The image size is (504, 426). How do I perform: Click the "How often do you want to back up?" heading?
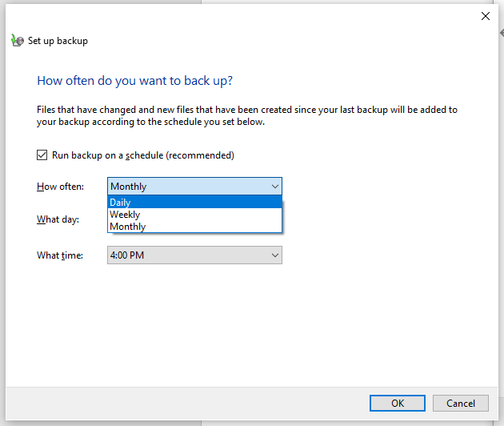135,81
